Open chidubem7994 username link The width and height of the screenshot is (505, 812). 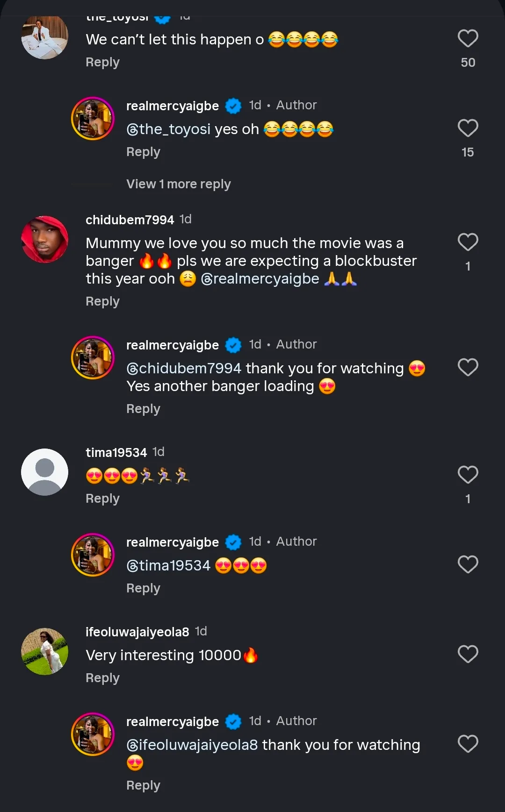[130, 220]
